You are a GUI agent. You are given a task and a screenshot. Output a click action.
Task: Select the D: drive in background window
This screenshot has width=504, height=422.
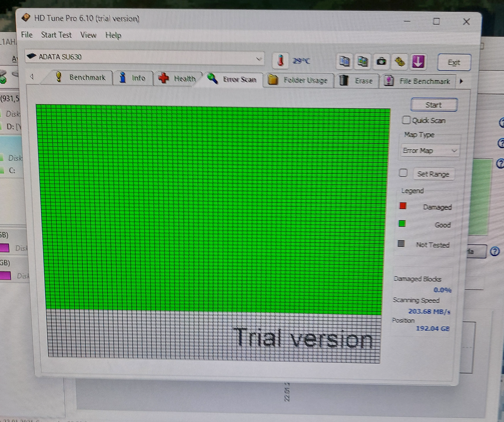[x=14, y=126]
